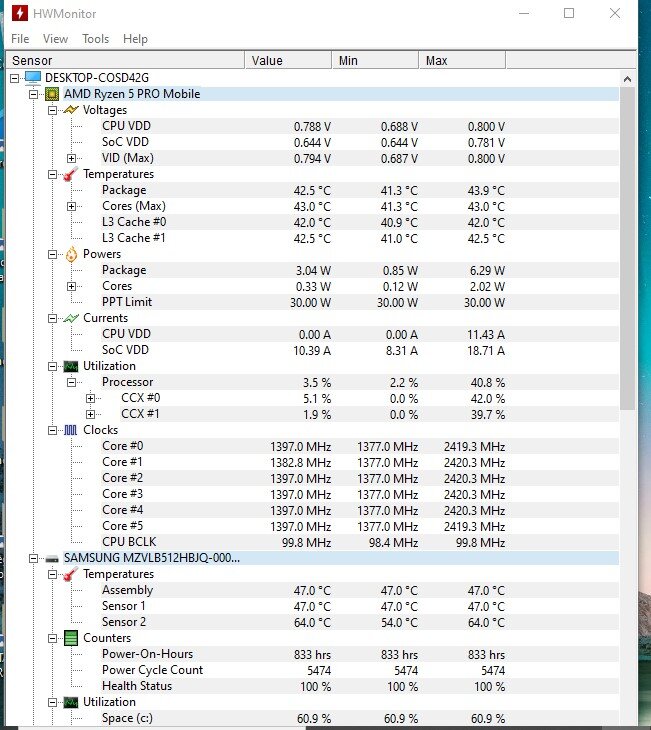Viewport: 651px width, 730px height.
Task: Open the Tools menu
Action: point(95,39)
